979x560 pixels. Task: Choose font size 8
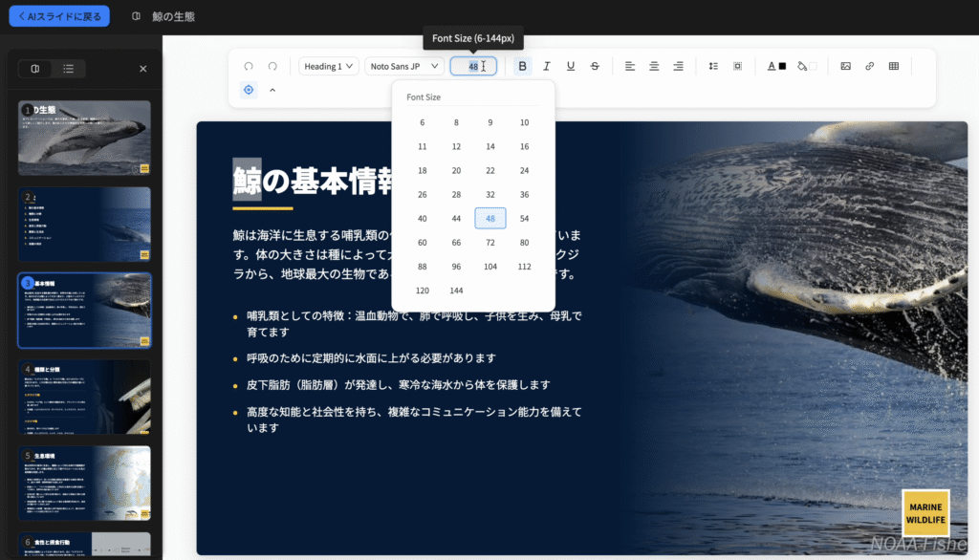tap(456, 122)
